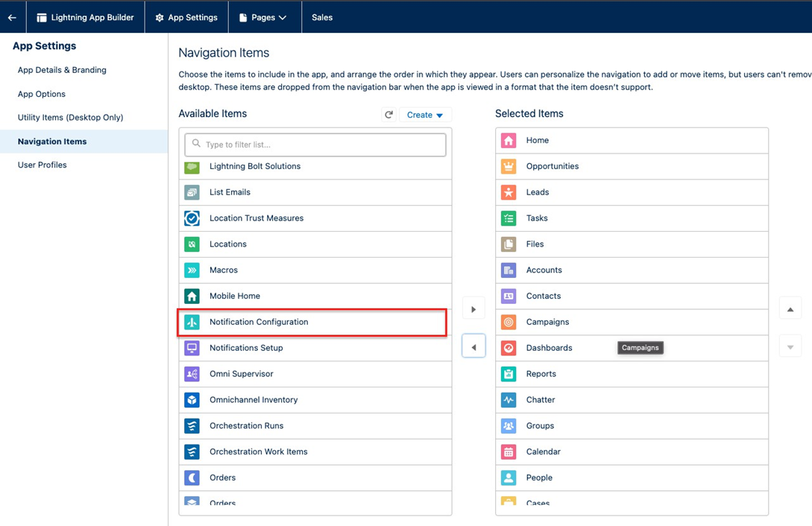Select Accounts text in Selected Items
Screen dimensions: 812x526
click(544, 270)
